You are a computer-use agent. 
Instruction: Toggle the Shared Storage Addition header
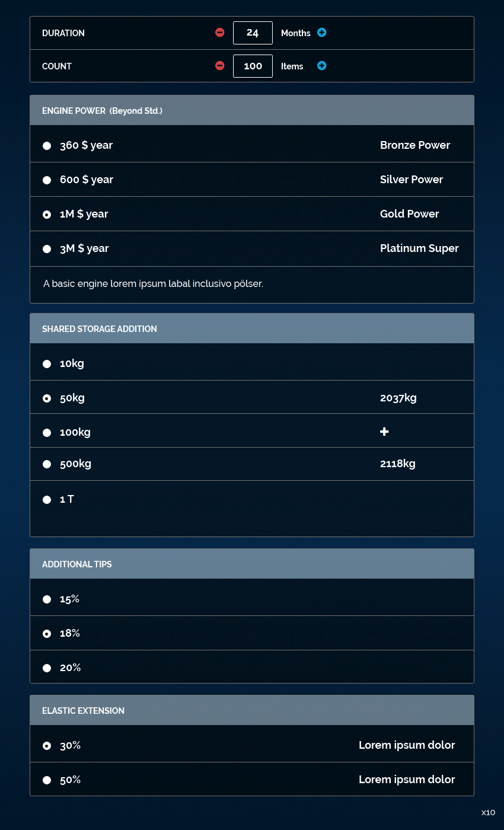(252, 328)
